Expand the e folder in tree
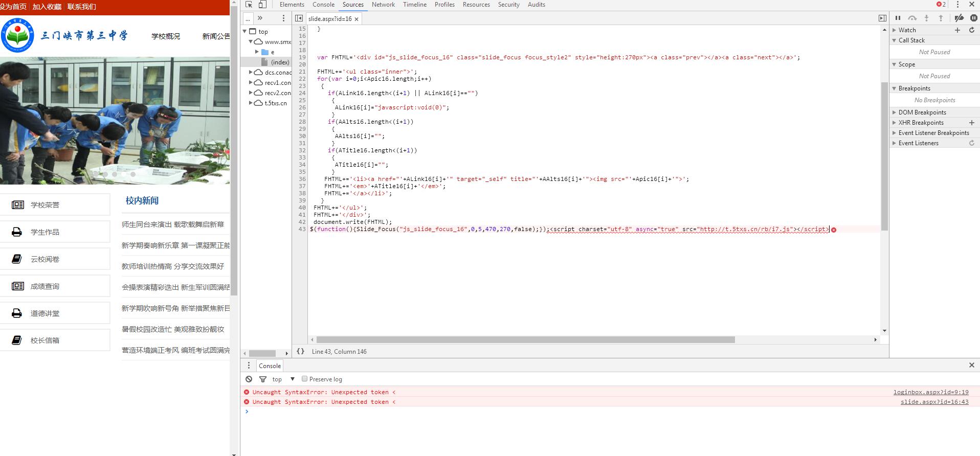 point(257,52)
